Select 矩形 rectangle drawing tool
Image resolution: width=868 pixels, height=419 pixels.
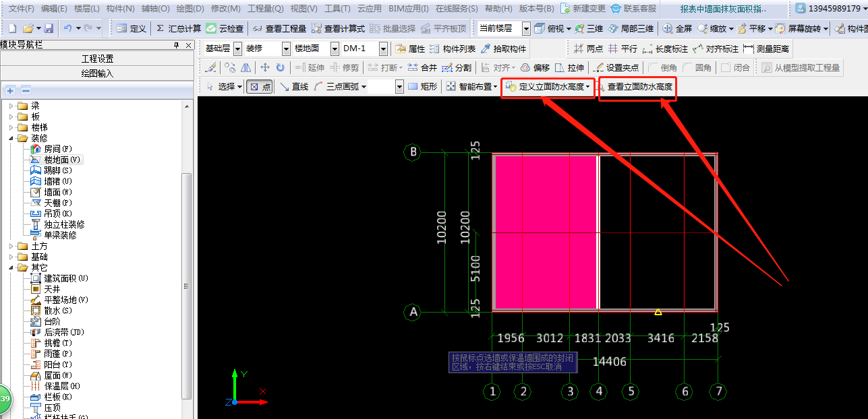423,86
